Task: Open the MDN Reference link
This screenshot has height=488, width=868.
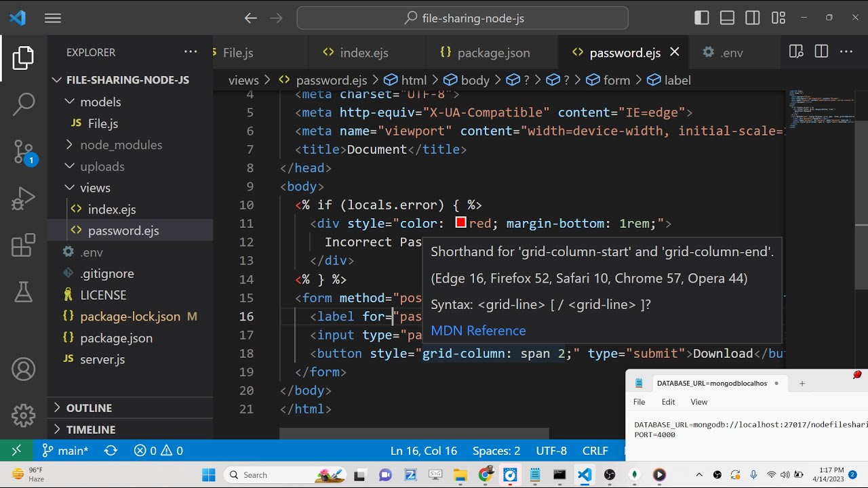Action: [478, 331]
